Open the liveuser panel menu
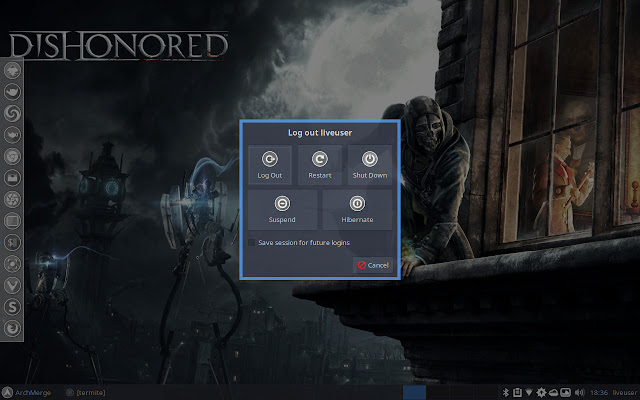Viewport: 640px width, 400px height. pos(624,392)
